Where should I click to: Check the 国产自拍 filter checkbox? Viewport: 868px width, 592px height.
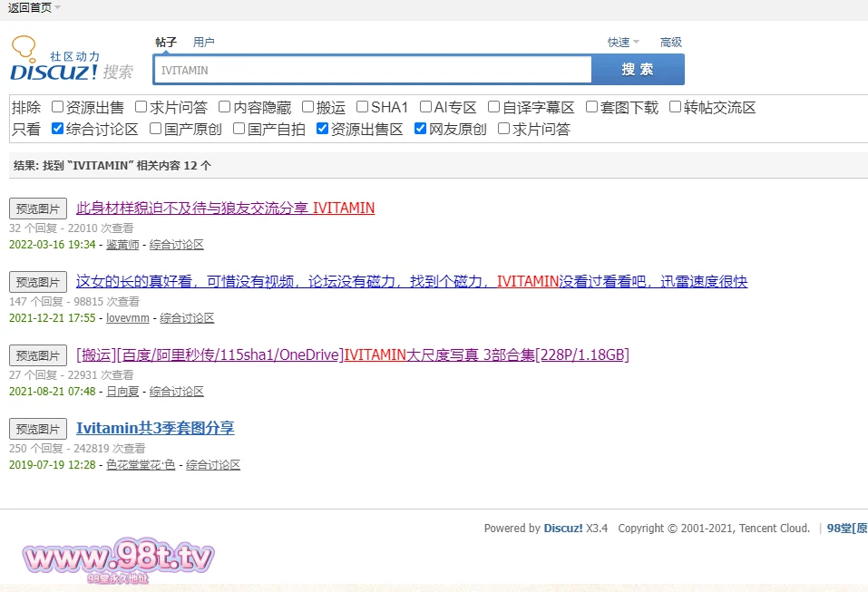tap(239, 130)
